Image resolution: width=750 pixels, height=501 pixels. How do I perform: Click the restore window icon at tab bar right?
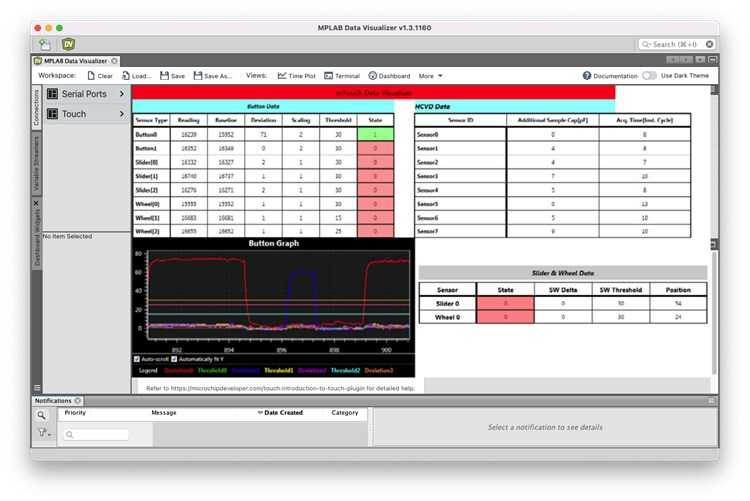[712, 60]
